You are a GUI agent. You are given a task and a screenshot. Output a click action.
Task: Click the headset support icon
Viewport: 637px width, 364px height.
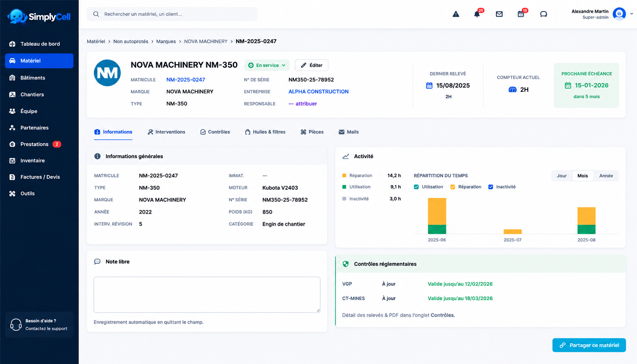(16, 324)
